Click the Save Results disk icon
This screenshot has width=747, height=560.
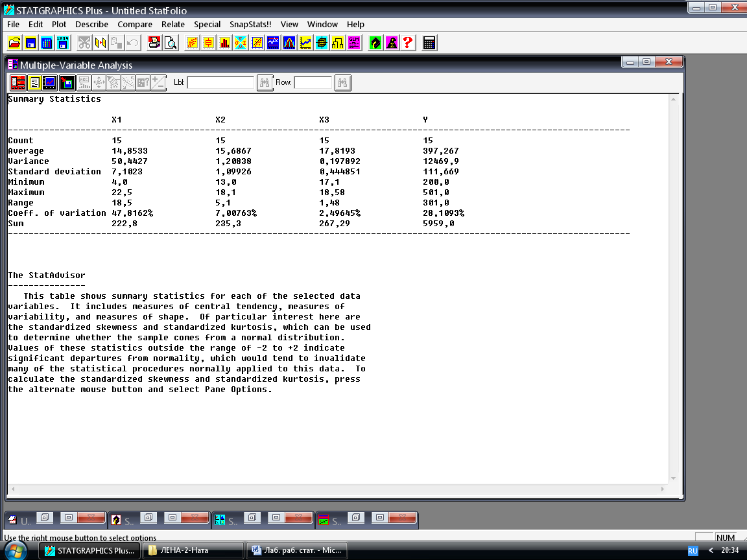[67, 83]
